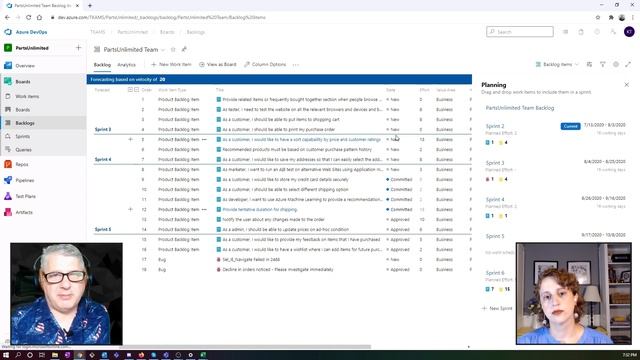Viewport: 640px width, 360px height.
Task: Open user settings icon in header
Action: pyautogui.click(x=613, y=32)
